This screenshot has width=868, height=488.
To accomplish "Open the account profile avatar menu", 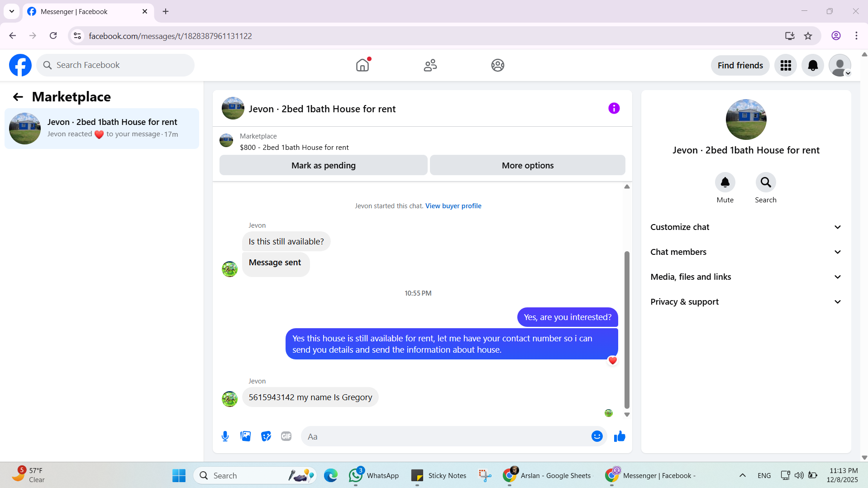I will pos(840,65).
